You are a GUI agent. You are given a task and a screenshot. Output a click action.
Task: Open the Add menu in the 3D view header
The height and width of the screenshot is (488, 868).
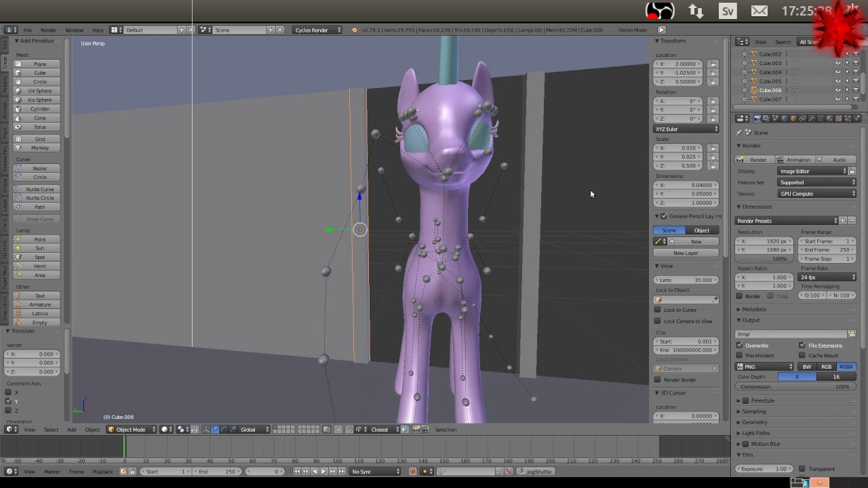click(x=71, y=430)
